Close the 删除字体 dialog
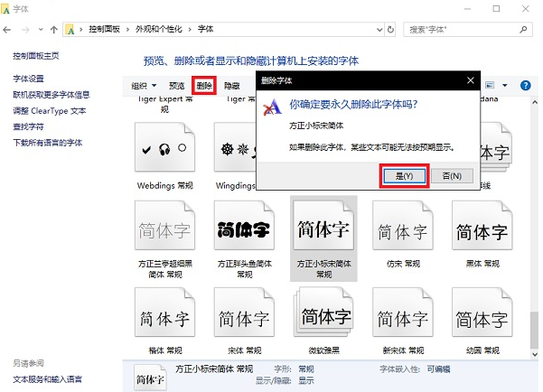 [x=471, y=80]
